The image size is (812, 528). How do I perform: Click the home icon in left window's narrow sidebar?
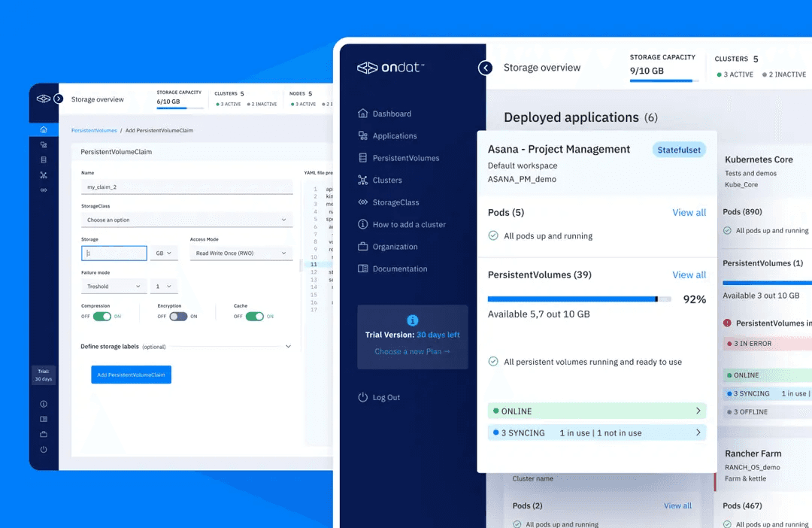(x=44, y=129)
